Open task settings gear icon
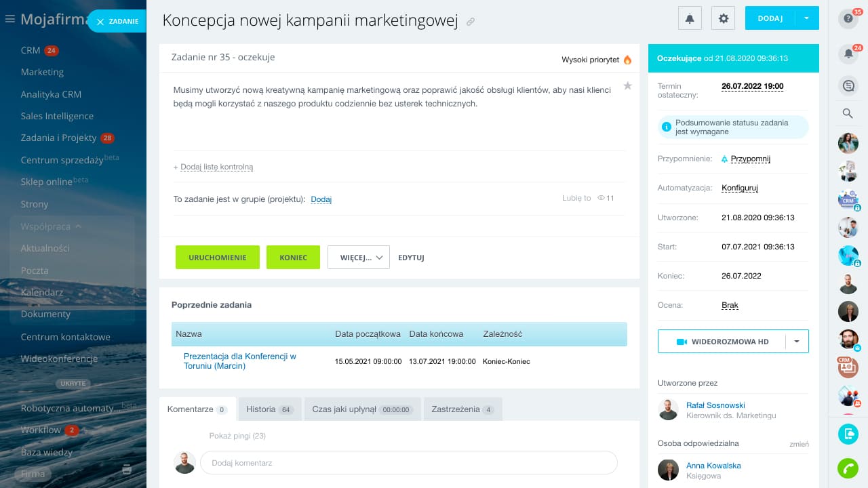The height and width of the screenshot is (488, 868). [x=723, y=18]
